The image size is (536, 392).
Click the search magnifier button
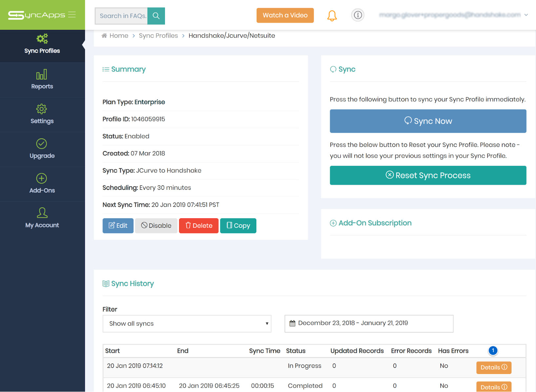[156, 16]
